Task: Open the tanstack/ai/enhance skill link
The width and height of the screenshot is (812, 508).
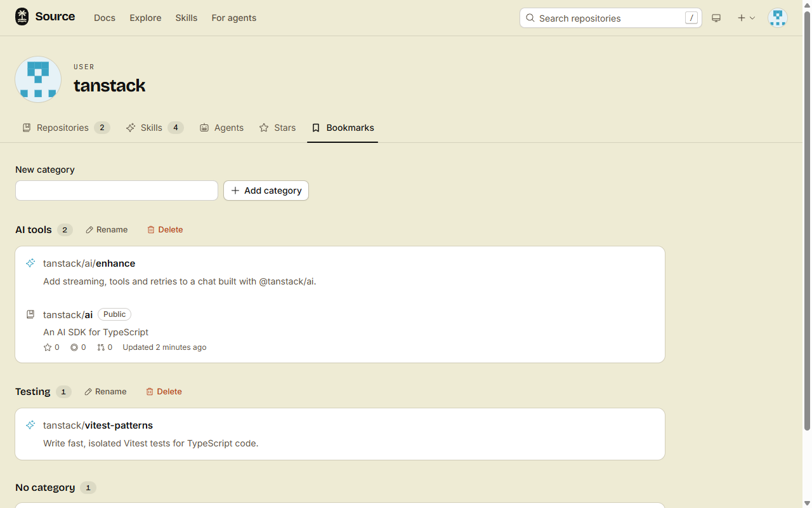Action: click(89, 263)
